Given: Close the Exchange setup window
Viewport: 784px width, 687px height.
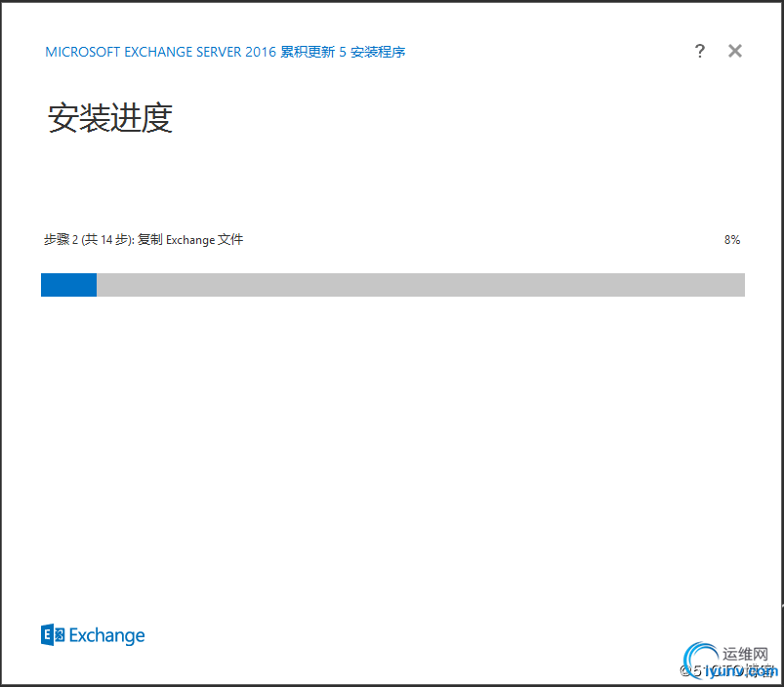Looking at the screenshot, I should (x=734, y=51).
